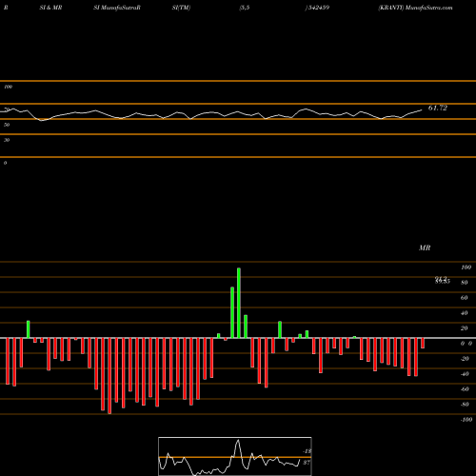Click the 'SI & MR' header text
Viewport: 476px width, 476px height.
click(50, 8)
